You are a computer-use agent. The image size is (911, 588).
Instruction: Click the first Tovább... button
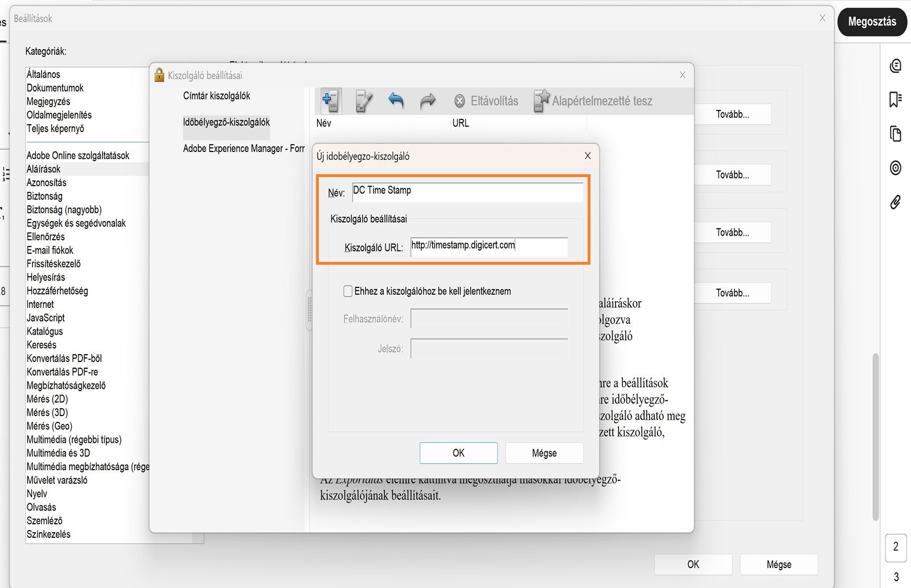732,114
